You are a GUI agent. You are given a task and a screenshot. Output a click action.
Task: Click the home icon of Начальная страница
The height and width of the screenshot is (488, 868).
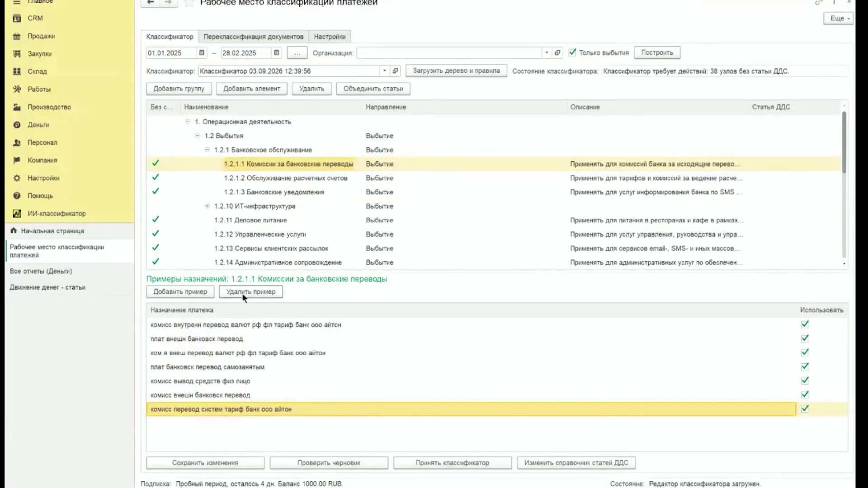[x=14, y=230]
